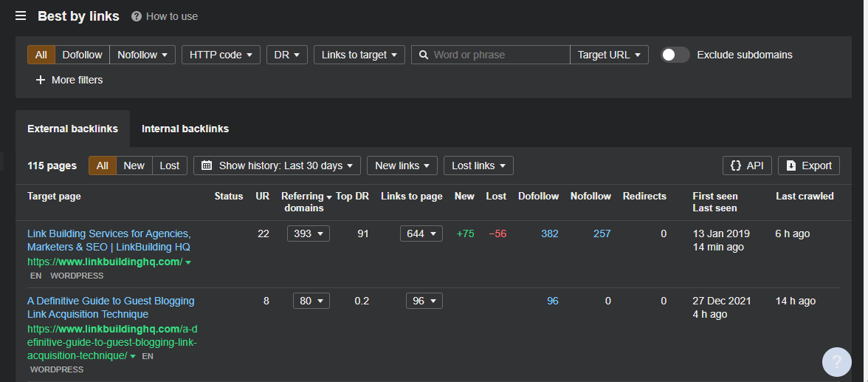The image size is (868, 382).
Task: Open the hamburger menu icon
Action: click(21, 16)
